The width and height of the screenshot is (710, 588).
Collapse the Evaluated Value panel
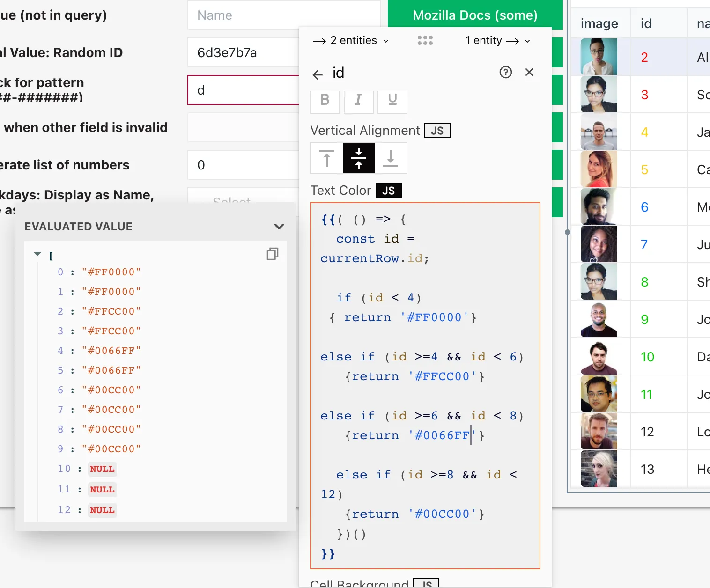(x=279, y=227)
